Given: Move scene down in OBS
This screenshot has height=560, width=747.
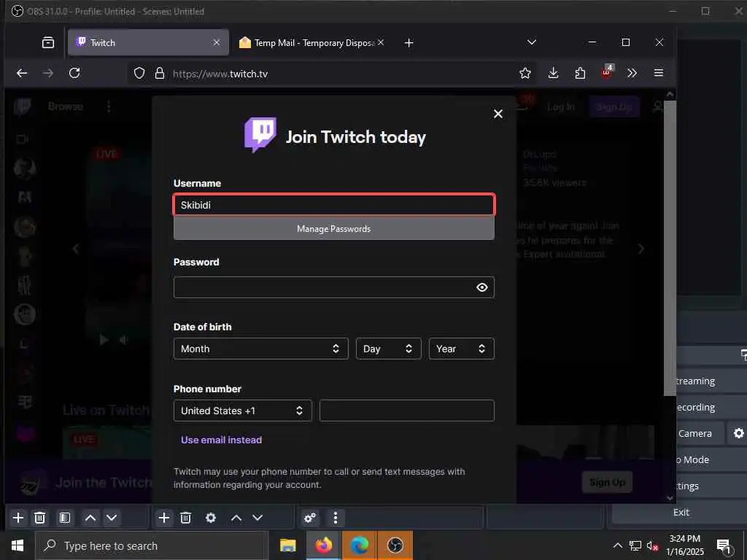Looking at the screenshot, I should click(x=112, y=518).
